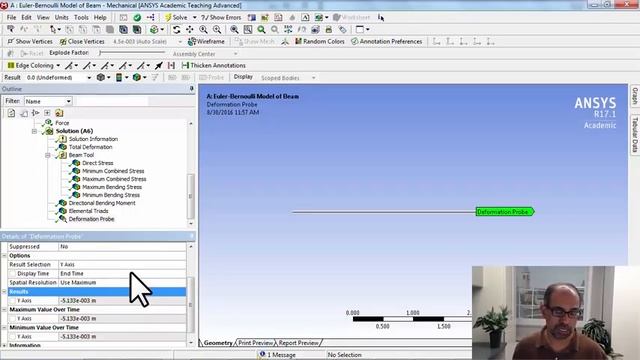
Task: Click the Wireframe button
Action: (206, 42)
